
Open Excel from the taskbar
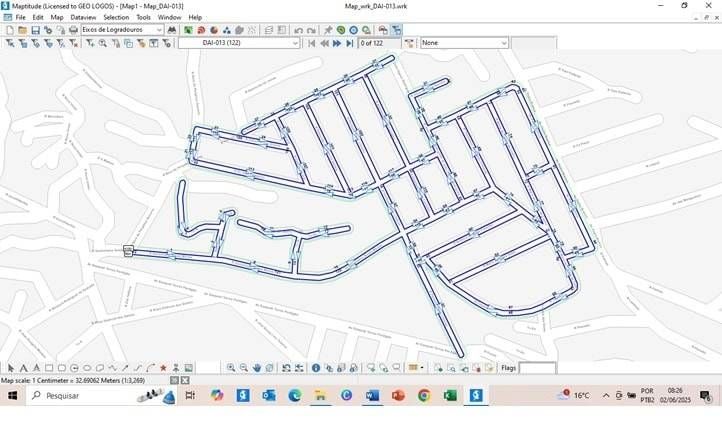450,396
